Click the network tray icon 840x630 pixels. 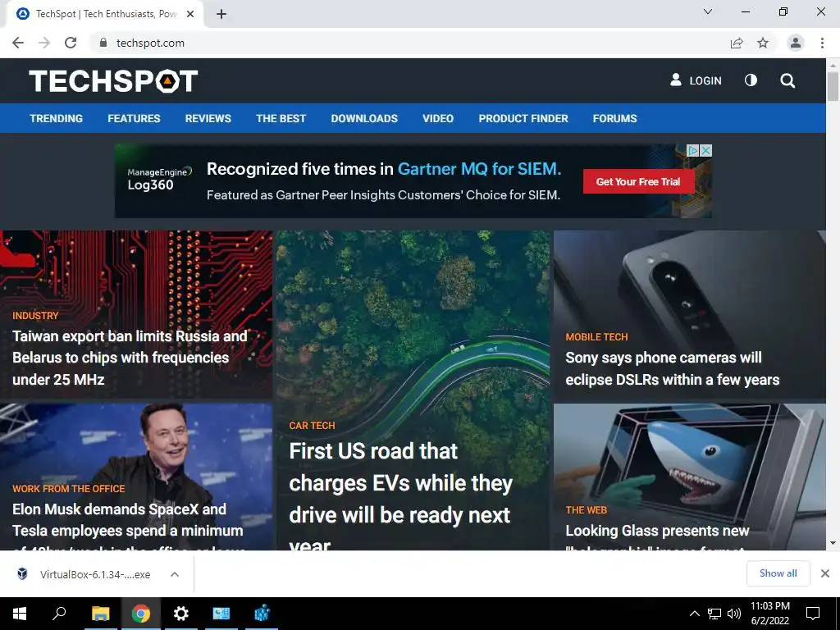[x=714, y=614]
